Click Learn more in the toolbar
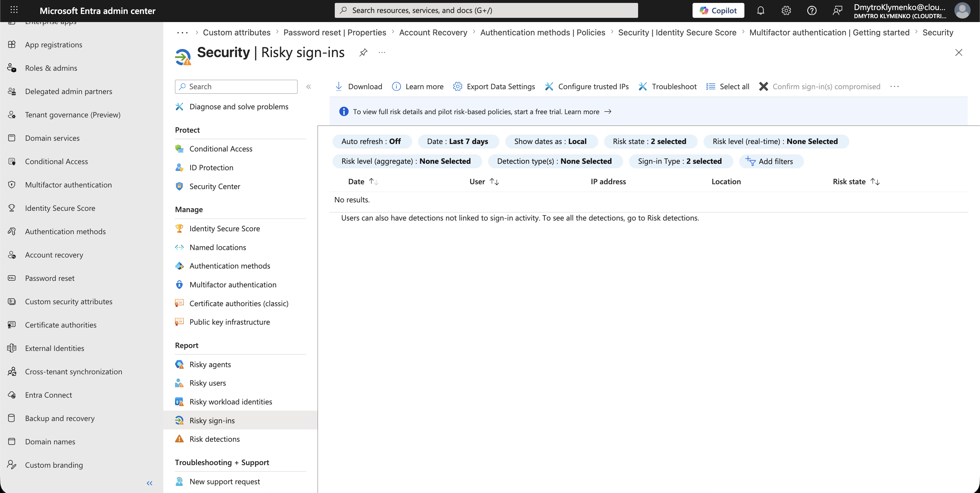The image size is (980, 493). tap(417, 86)
